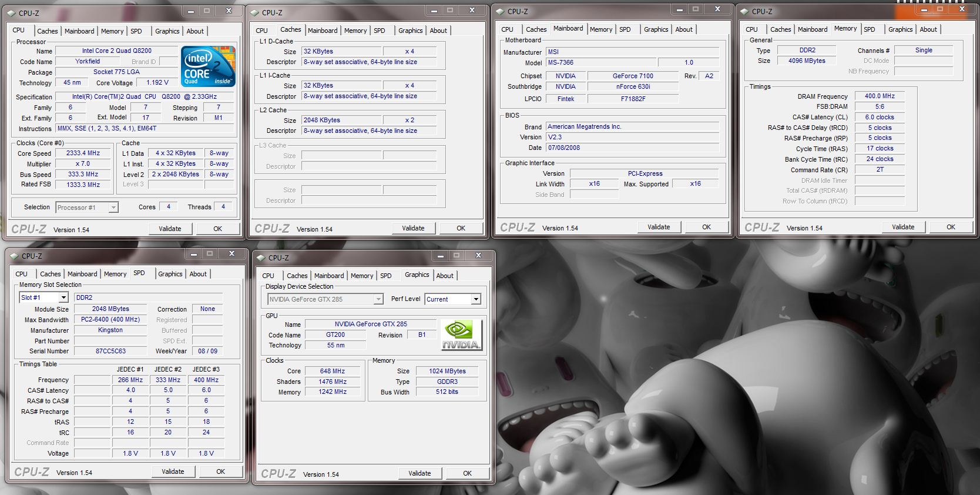980x495 pixels.
Task: Click OK in the Memory tab window
Action: (951, 227)
